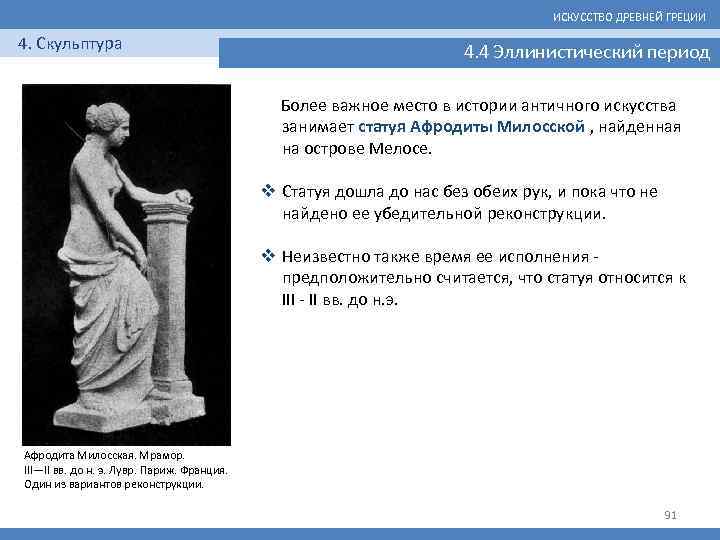This screenshot has height=540, width=720.
Task: Click the line 'Статуя дошла до нас без обеих рук'
Action: (x=470, y=192)
